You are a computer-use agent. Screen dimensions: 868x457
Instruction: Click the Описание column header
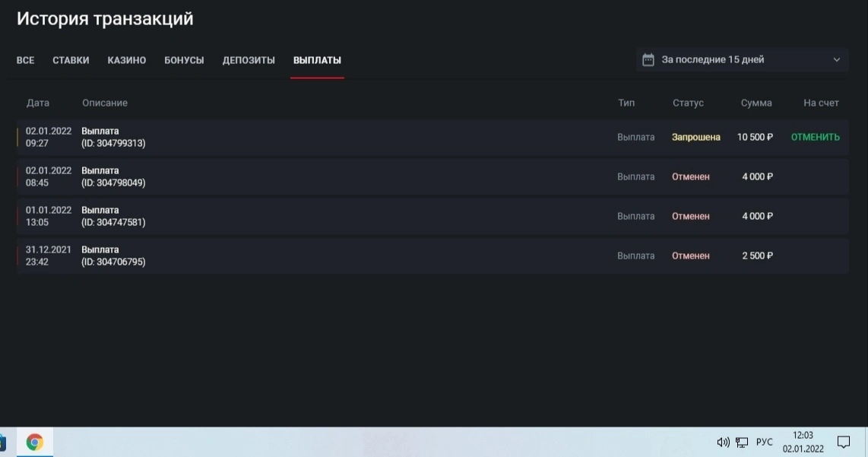pyautogui.click(x=105, y=103)
